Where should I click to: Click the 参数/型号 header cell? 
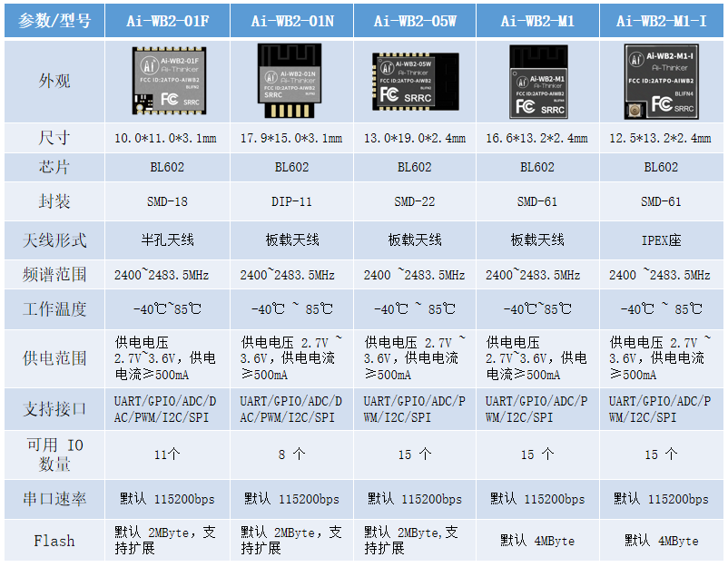(x=54, y=21)
